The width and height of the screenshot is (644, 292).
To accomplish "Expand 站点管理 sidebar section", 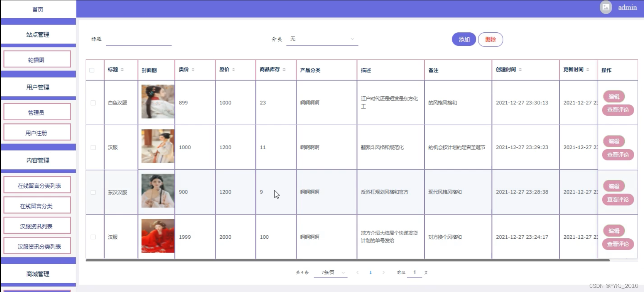I will click(x=38, y=35).
